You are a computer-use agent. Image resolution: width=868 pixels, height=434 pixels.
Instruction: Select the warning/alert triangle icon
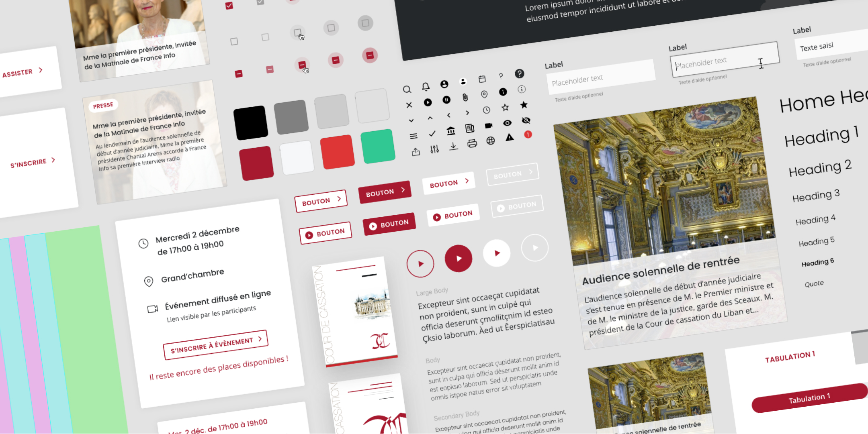(506, 137)
